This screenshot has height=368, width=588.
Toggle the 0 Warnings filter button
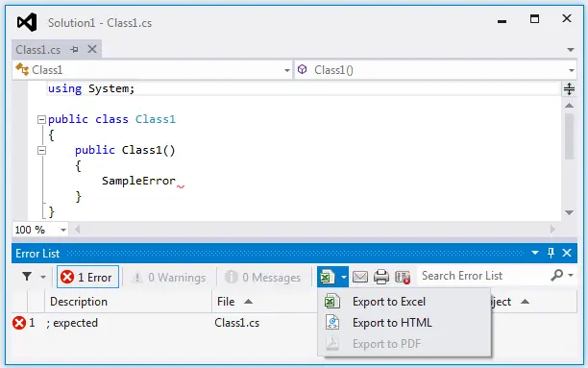(x=169, y=278)
